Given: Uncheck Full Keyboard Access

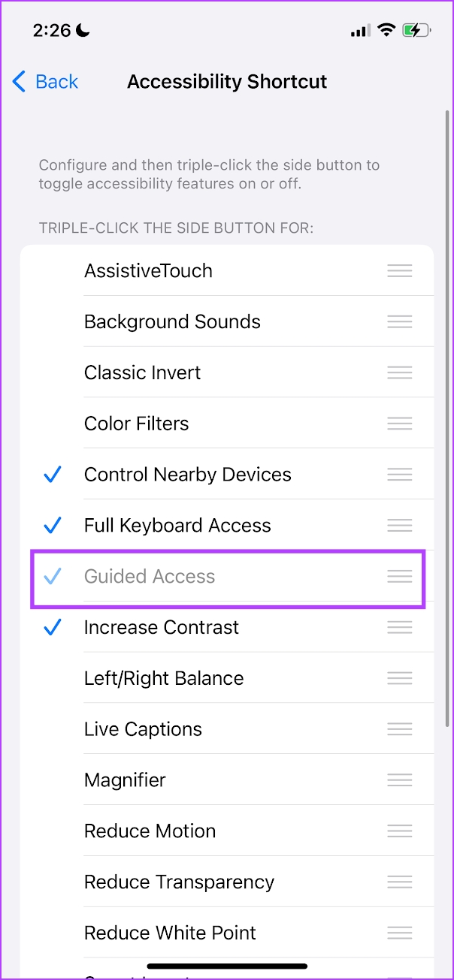Looking at the screenshot, I should 52,525.
